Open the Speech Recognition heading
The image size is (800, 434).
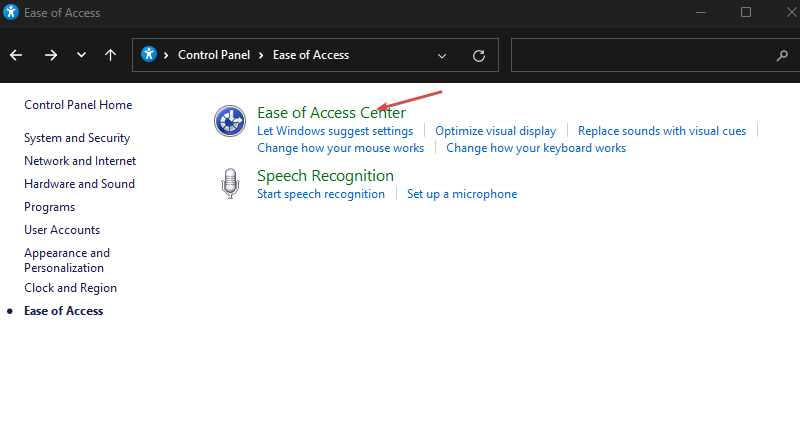[x=326, y=176]
